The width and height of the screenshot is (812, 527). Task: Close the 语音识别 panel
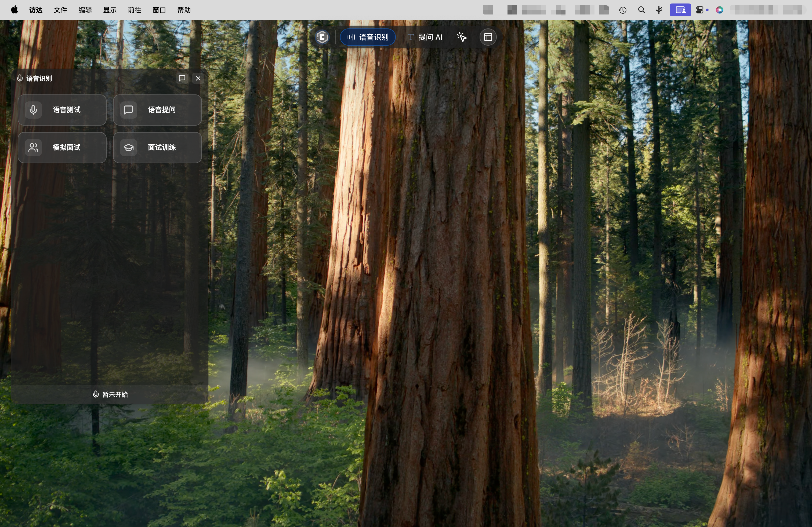198,78
